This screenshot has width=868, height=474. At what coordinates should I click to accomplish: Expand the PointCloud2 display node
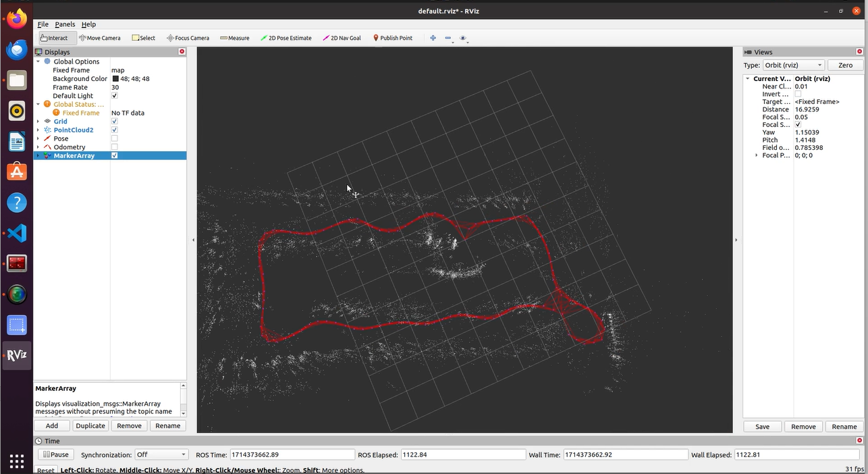point(38,130)
